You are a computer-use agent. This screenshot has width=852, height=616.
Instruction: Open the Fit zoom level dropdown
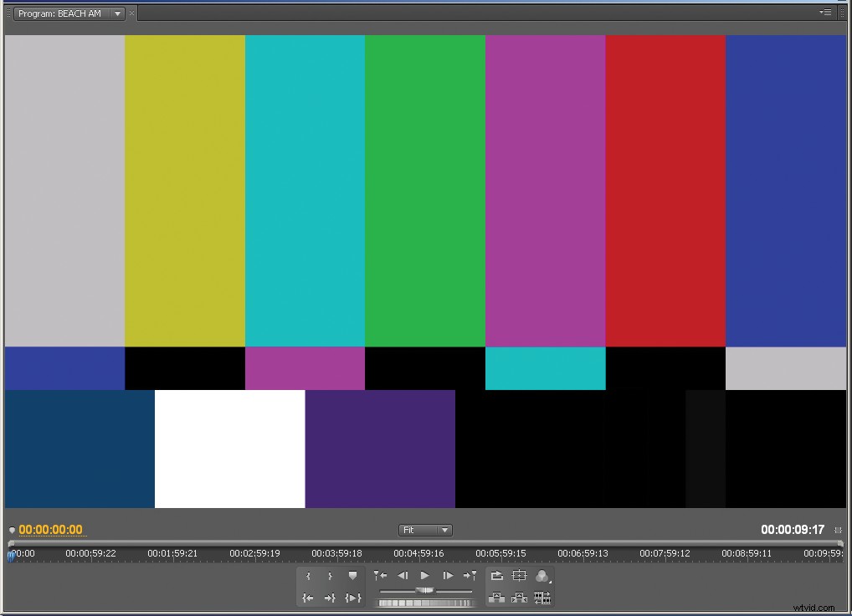pos(425,530)
